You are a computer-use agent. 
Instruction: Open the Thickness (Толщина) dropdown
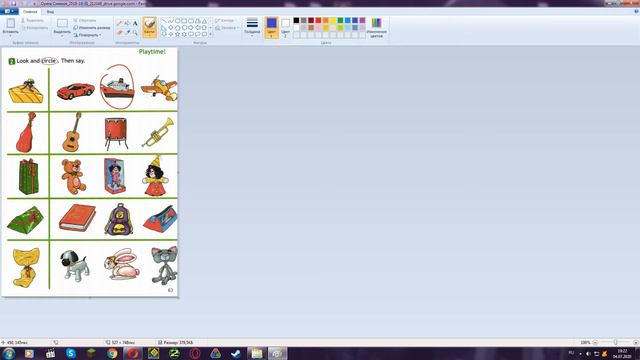(252, 27)
